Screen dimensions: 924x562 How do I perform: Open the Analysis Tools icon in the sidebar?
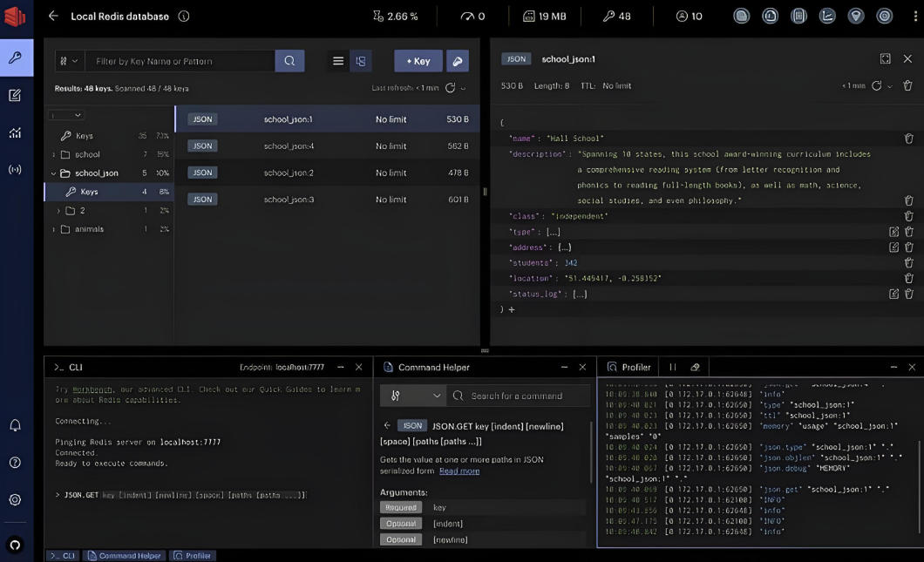[x=15, y=132]
